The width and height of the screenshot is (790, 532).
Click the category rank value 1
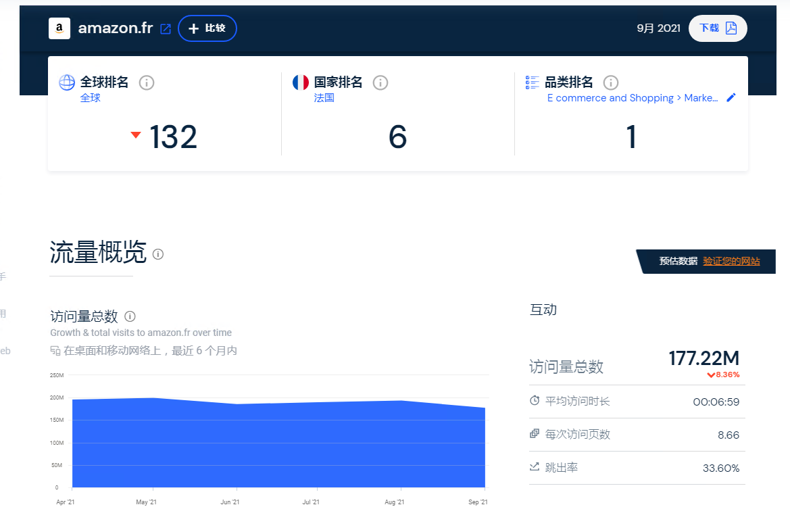[631, 137]
